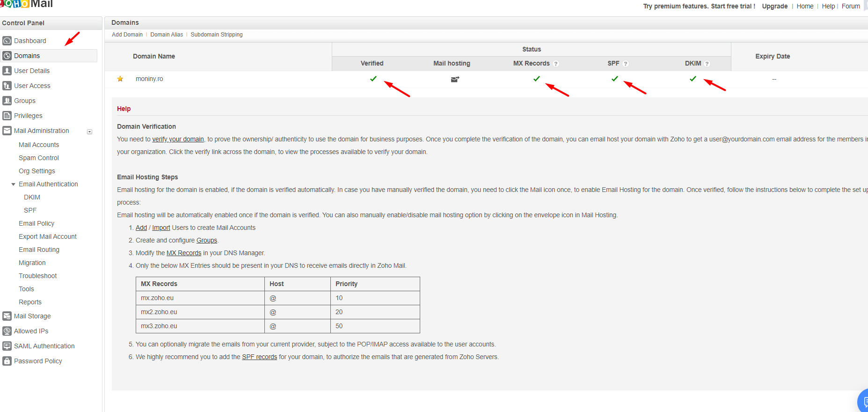Image resolution: width=868 pixels, height=412 pixels.
Task: Click the gold star beside moniny.ro
Action: pyautogui.click(x=120, y=79)
